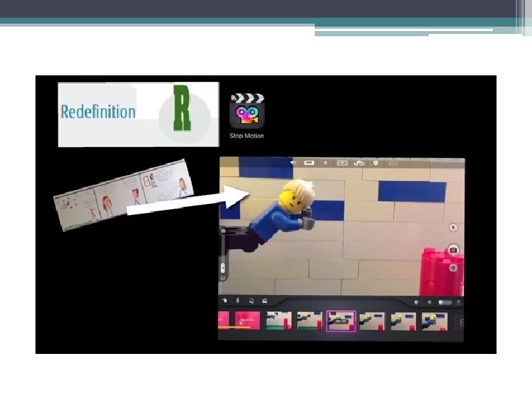This screenshot has height=399, width=532.
Task: Toggle the switch in the bottom-right toolbar
Action: point(445,302)
